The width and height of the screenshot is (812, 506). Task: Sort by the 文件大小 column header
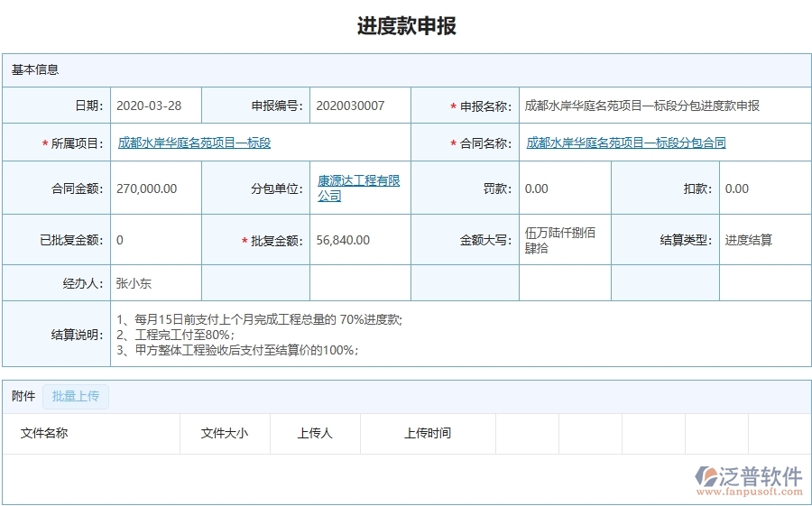(224, 433)
